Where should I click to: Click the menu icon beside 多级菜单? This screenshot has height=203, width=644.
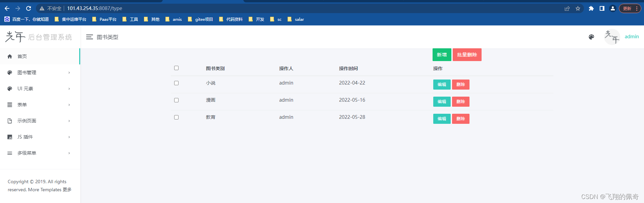coord(10,153)
